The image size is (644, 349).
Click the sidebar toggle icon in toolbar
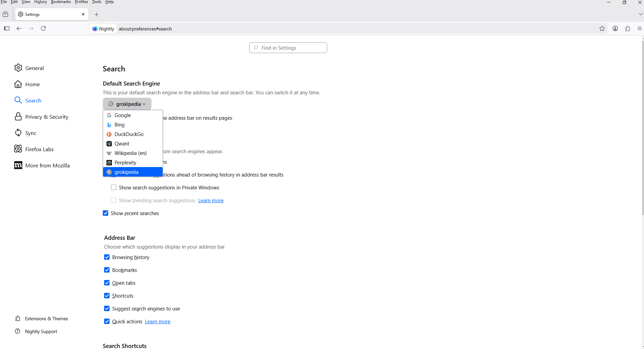point(7,28)
